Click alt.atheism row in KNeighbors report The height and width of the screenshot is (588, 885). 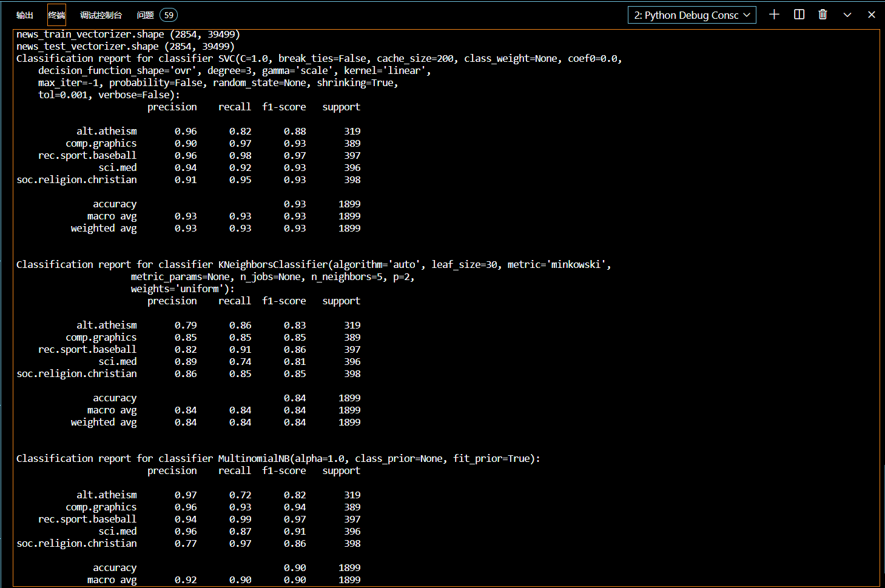tap(218, 326)
